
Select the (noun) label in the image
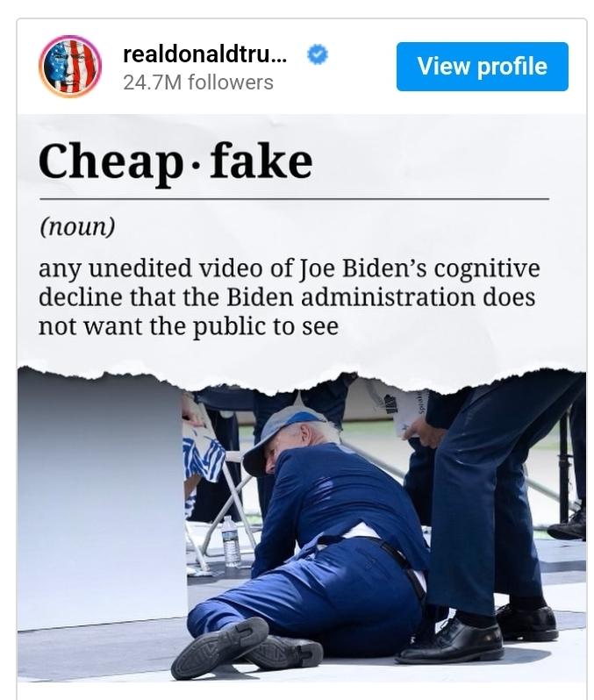click(77, 227)
